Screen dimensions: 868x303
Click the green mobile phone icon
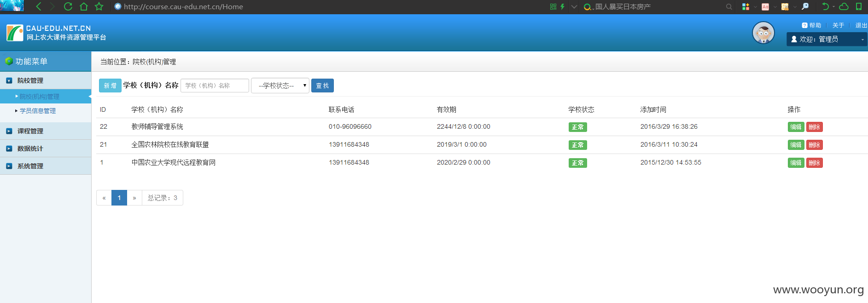click(859, 6)
